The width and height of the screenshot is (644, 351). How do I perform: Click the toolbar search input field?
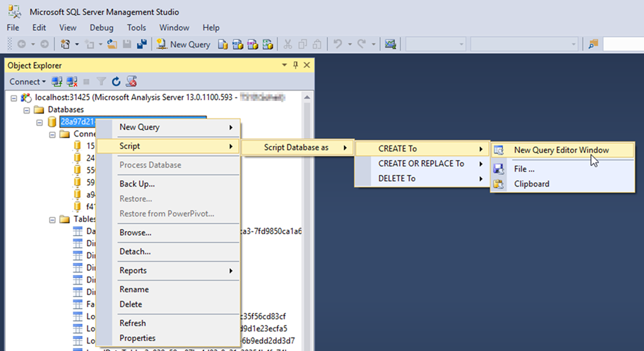pos(623,44)
